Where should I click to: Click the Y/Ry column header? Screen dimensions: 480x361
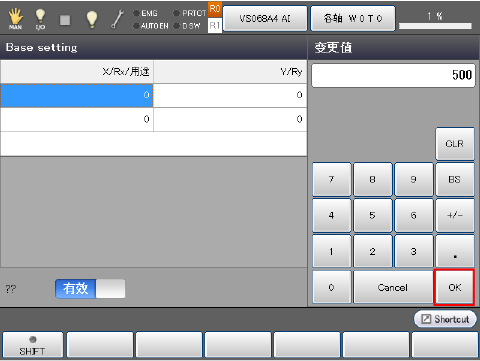(230, 72)
